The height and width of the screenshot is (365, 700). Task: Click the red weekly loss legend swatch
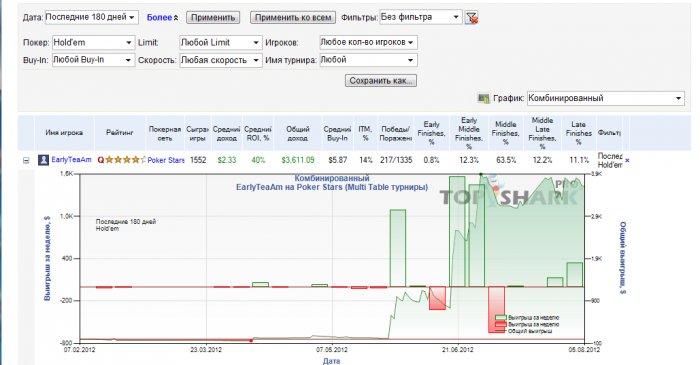(501, 324)
